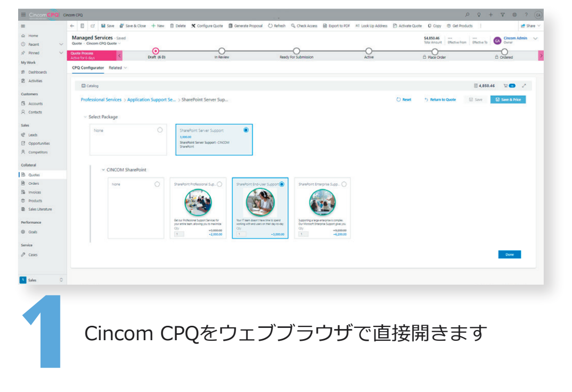572x392 pixels.
Task: Collapse the CINCOM SharePoint section
Action: tap(103, 170)
